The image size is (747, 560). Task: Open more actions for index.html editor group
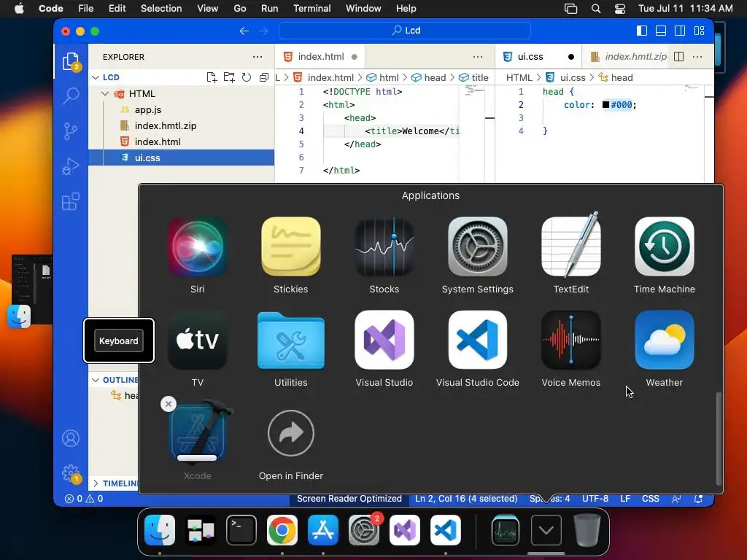point(478,57)
